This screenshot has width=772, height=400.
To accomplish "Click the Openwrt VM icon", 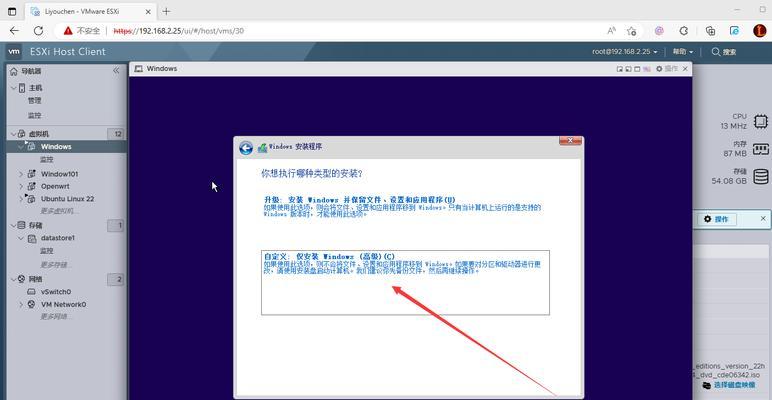I will click(x=32, y=186).
